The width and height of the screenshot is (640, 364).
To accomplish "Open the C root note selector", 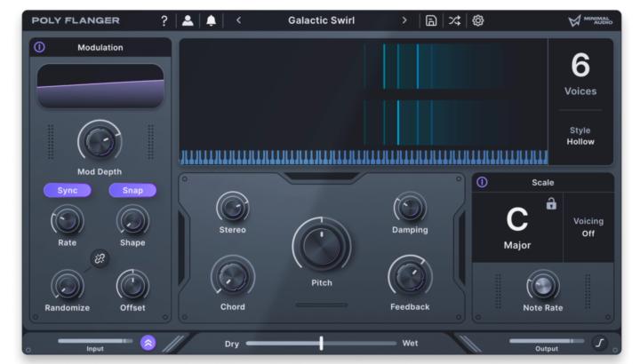I will click(x=517, y=219).
